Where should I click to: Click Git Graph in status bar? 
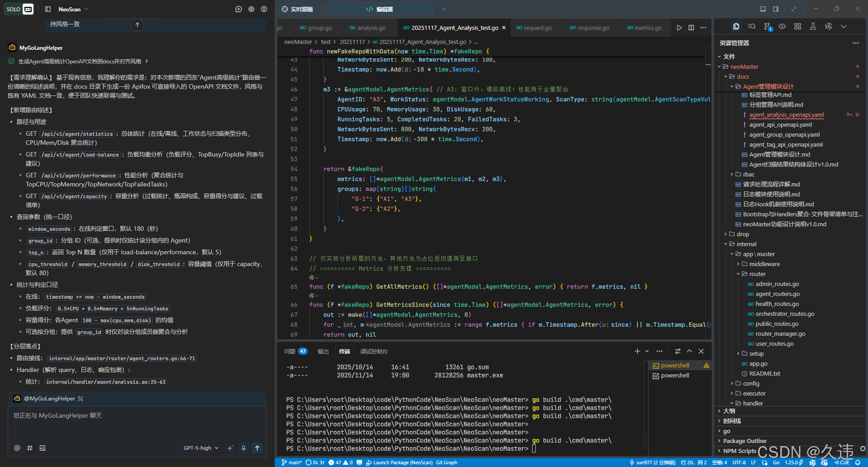446,462
